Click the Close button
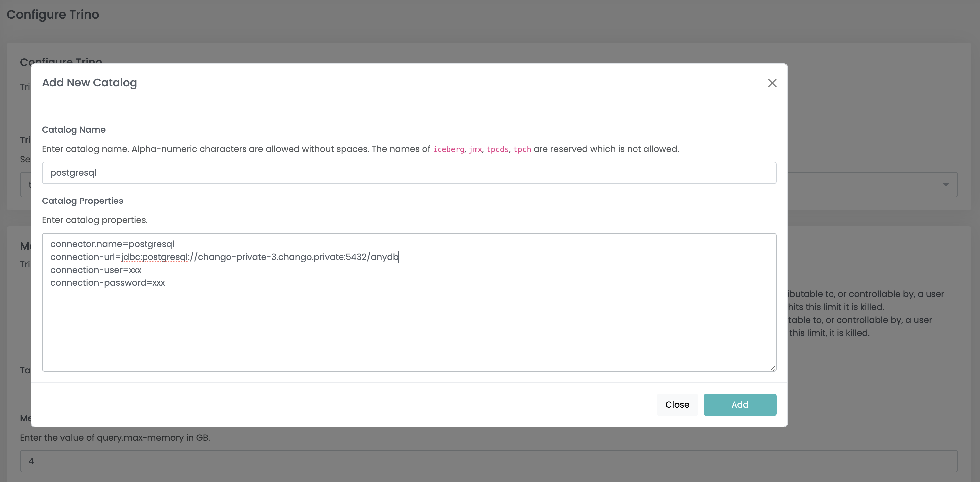This screenshot has width=980, height=482. 677,404
